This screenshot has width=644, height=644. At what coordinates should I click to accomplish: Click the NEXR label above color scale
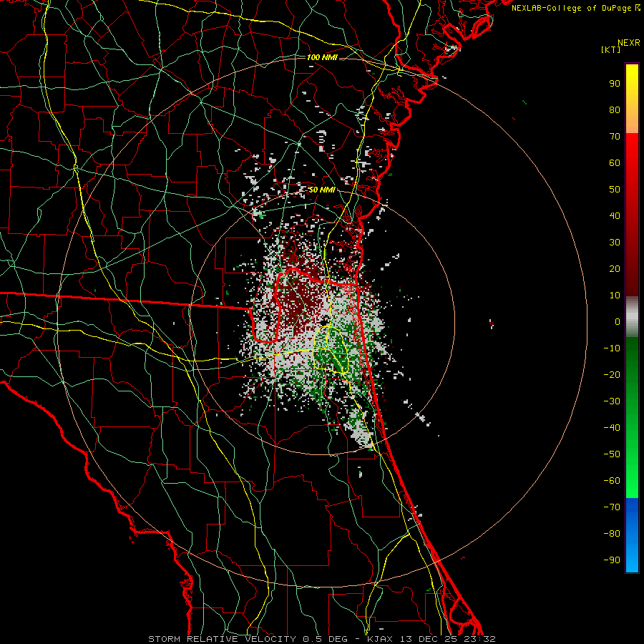coord(629,43)
